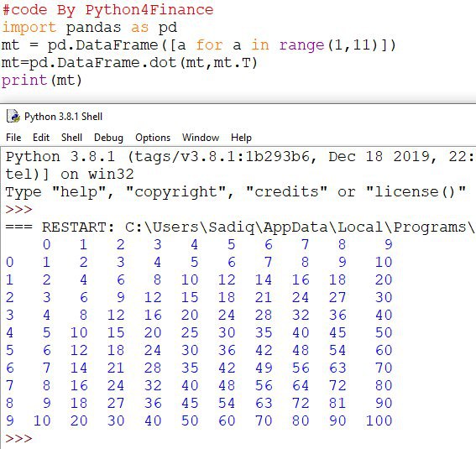Click the value 81 in the output
Screen dimensions: 476x449
337,403
